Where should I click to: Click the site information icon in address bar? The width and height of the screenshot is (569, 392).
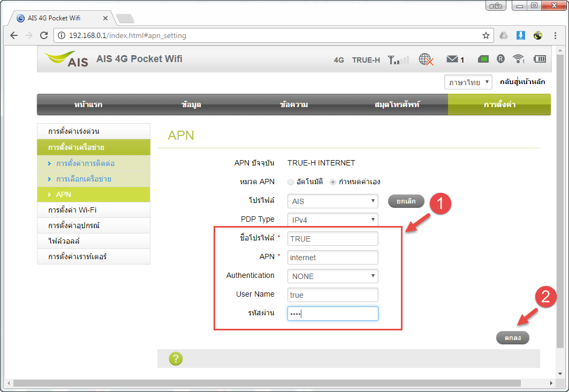pos(62,35)
